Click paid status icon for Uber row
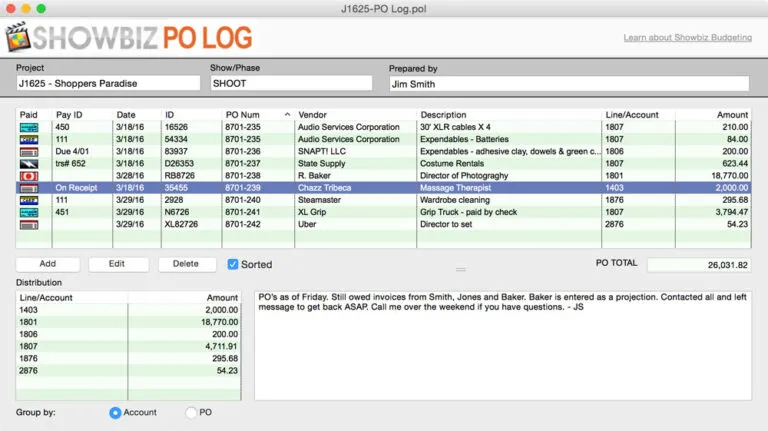Viewport: 768px width, 431px height. (29, 225)
